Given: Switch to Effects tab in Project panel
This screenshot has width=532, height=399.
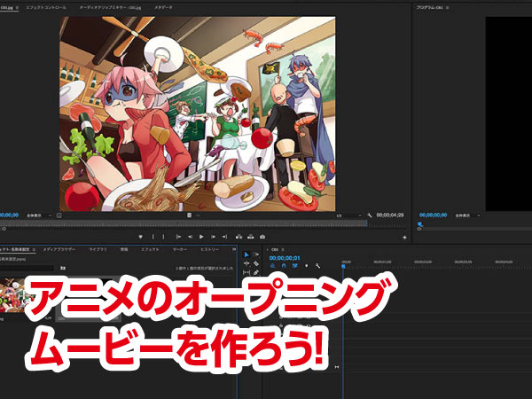Looking at the screenshot, I should [x=150, y=249].
